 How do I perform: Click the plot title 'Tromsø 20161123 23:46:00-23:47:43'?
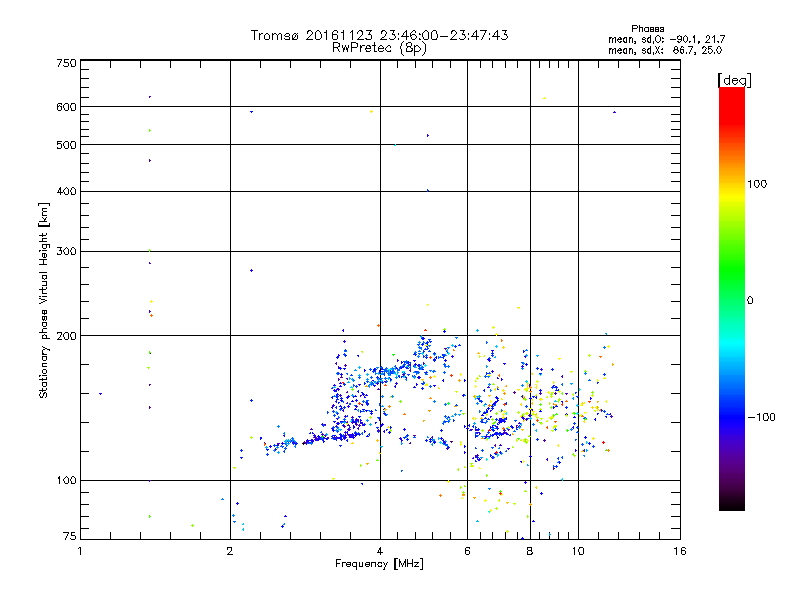click(x=379, y=35)
